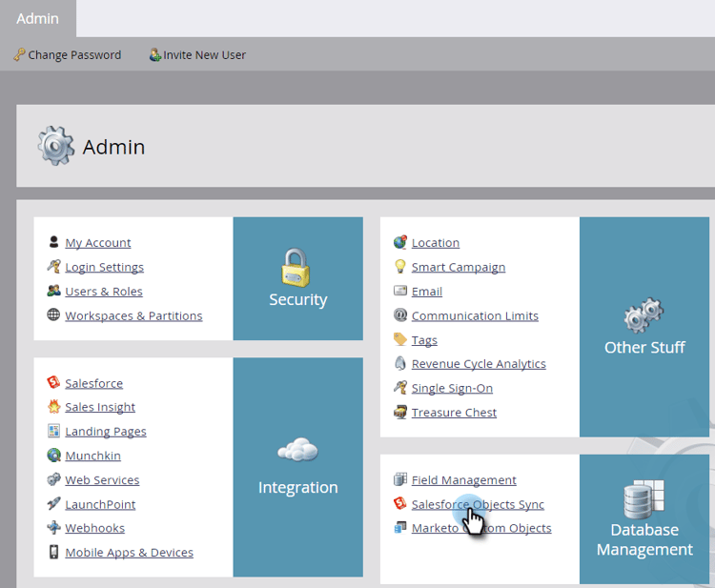Open the Communication Limits link
The width and height of the screenshot is (715, 588).
point(475,315)
